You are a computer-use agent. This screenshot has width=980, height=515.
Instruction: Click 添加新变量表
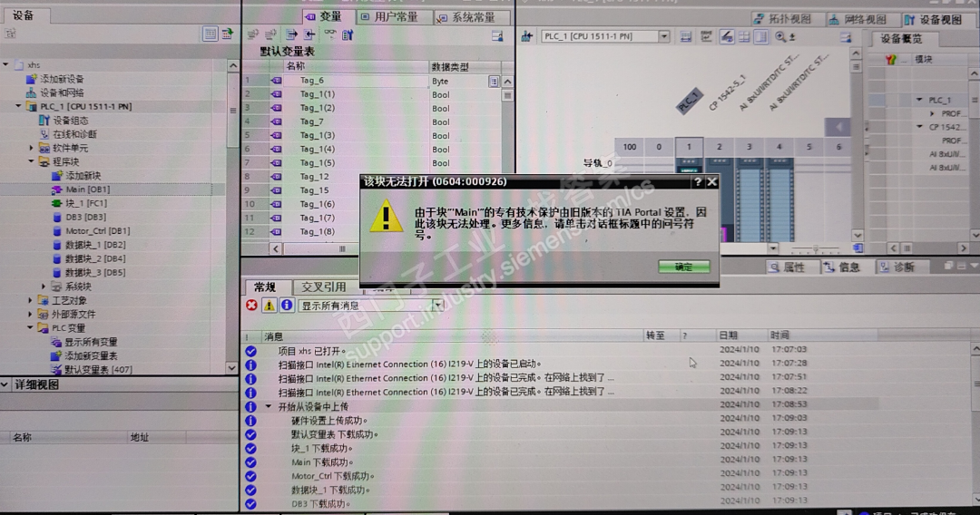pyautogui.click(x=92, y=355)
